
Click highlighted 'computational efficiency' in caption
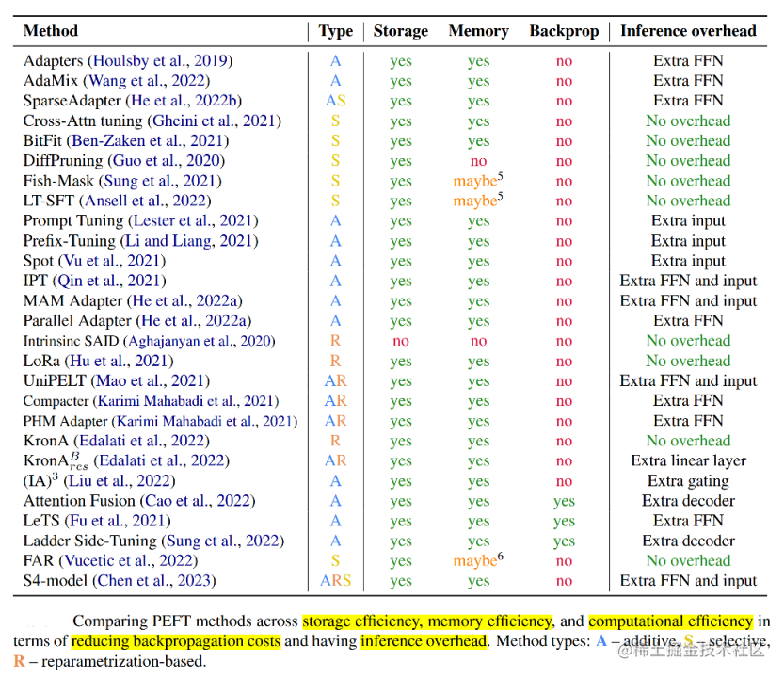670,621
